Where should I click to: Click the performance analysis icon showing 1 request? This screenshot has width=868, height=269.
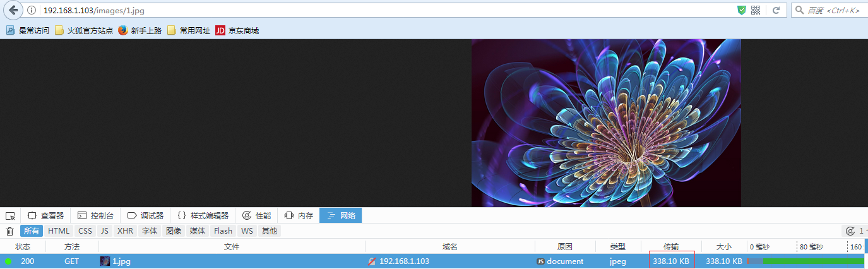click(x=850, y=231)
